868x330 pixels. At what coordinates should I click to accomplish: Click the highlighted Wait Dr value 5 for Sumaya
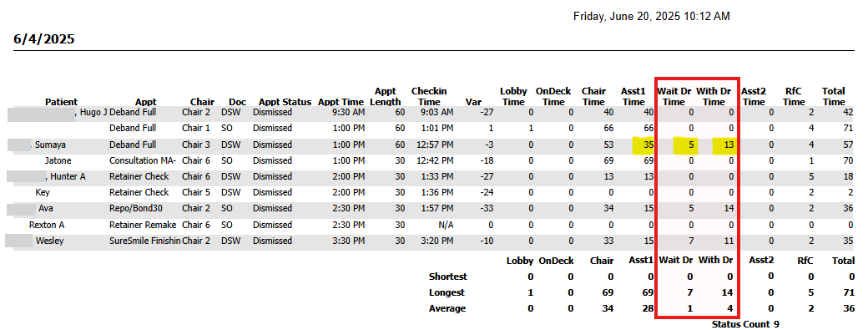[x=685, y=145]
